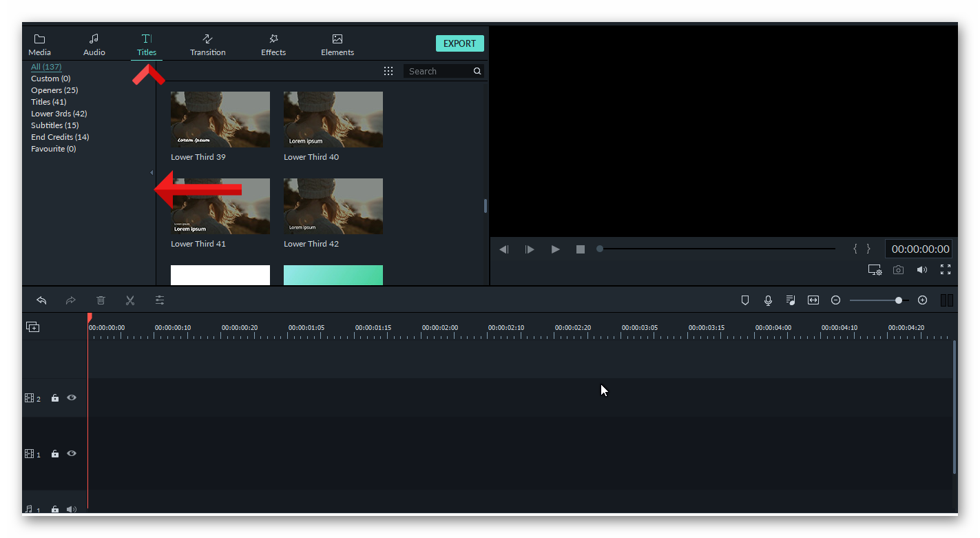Click the Record voiceover microphone
This screenshot has height=538, width=980.
tap(768, 300)
